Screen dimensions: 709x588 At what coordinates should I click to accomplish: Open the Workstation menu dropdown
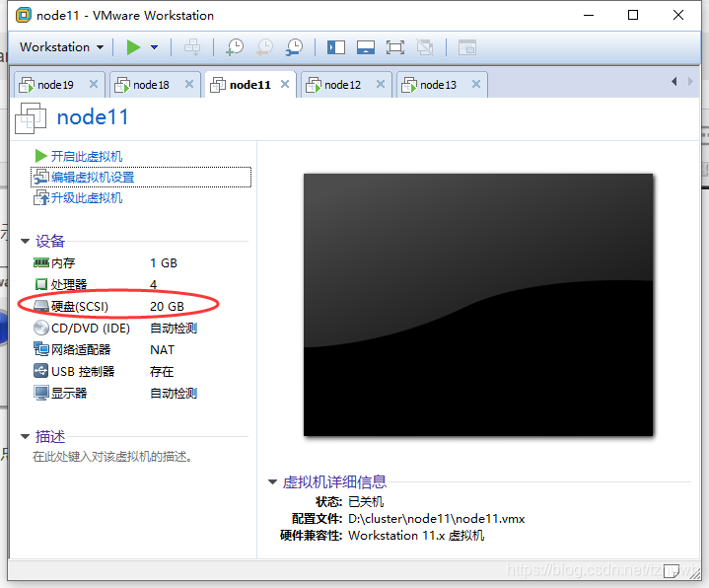61,47
